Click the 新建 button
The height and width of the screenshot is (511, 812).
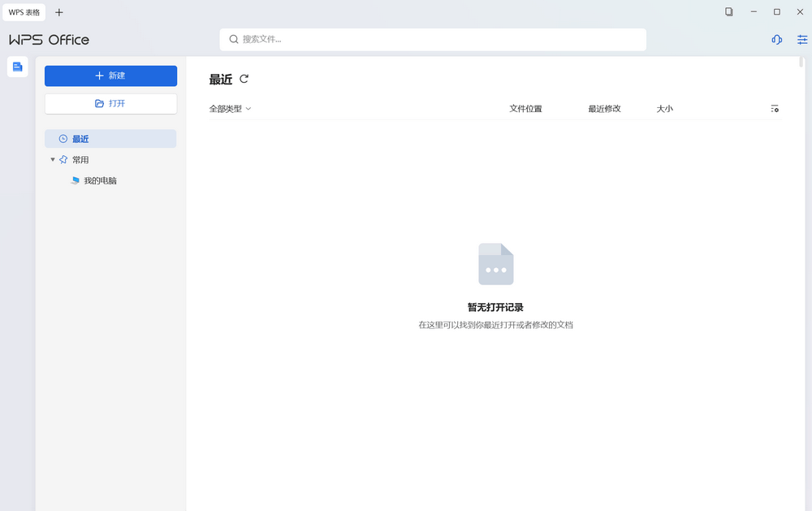(110, 76)
